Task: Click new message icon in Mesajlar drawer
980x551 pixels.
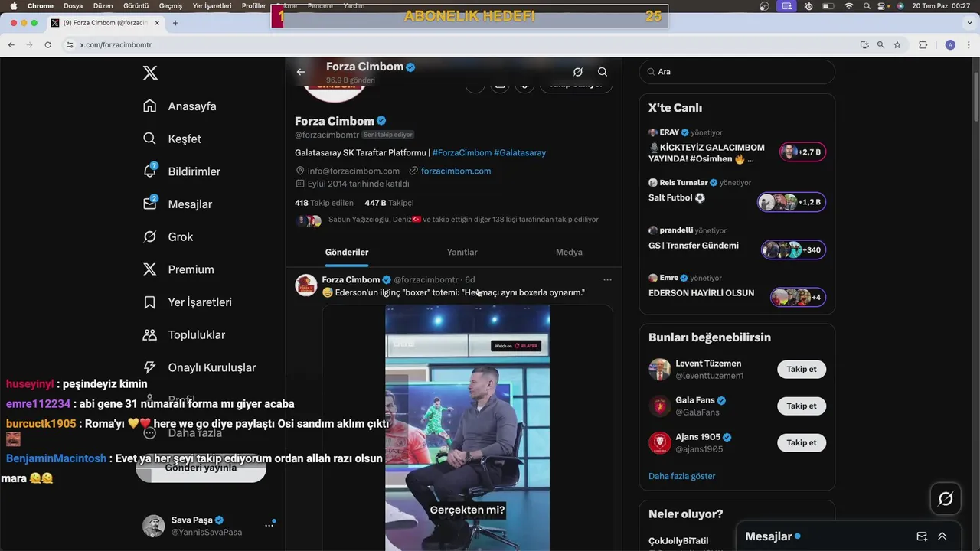Action: tap(922, 536)
